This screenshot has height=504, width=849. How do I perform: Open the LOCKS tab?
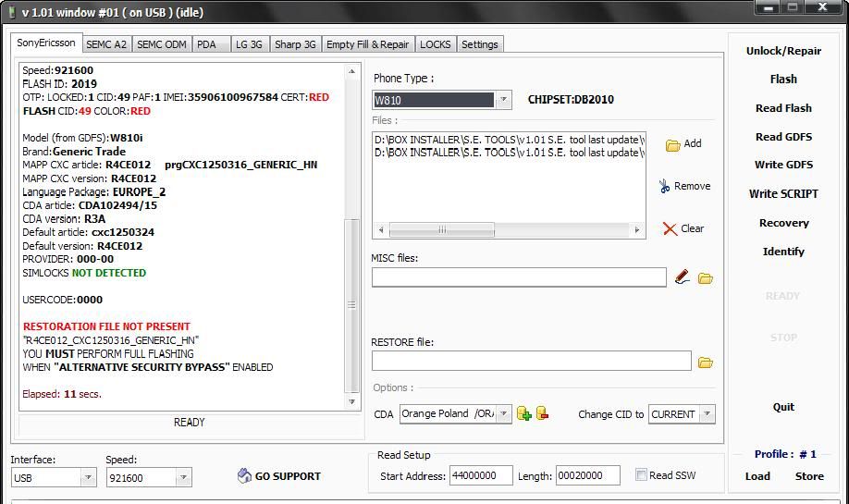[436, 44]
